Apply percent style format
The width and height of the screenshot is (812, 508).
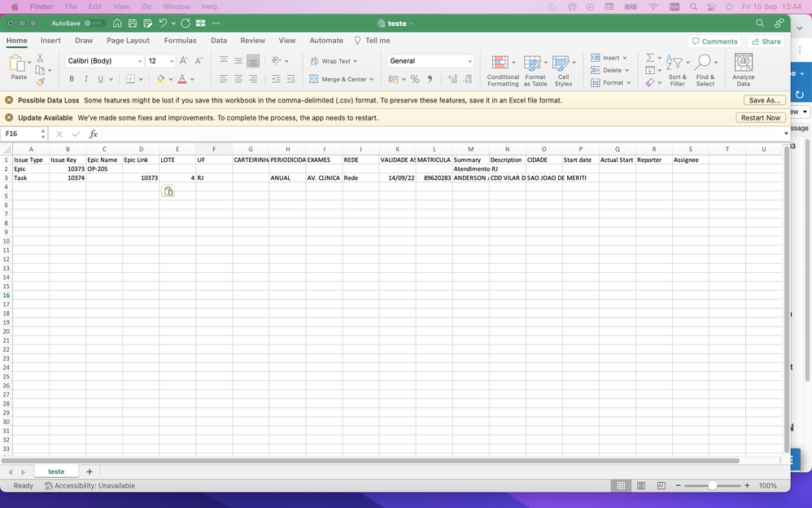[x=415, y=79]
